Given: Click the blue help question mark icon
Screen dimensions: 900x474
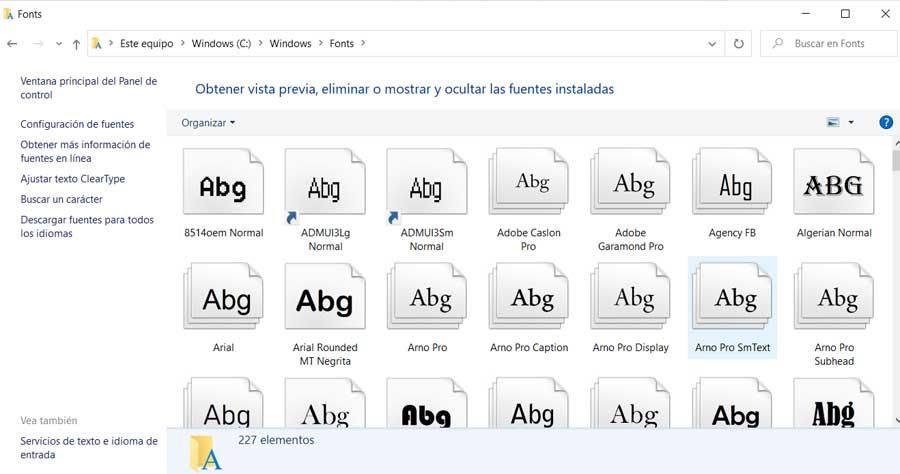Looking at the screenshot, I should point(886,122).
